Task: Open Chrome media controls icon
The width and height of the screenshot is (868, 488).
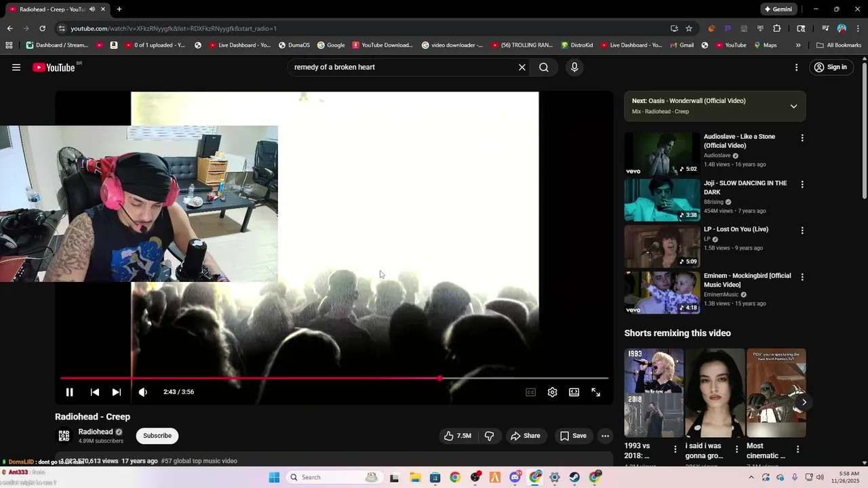Action: tap(825, 28)
